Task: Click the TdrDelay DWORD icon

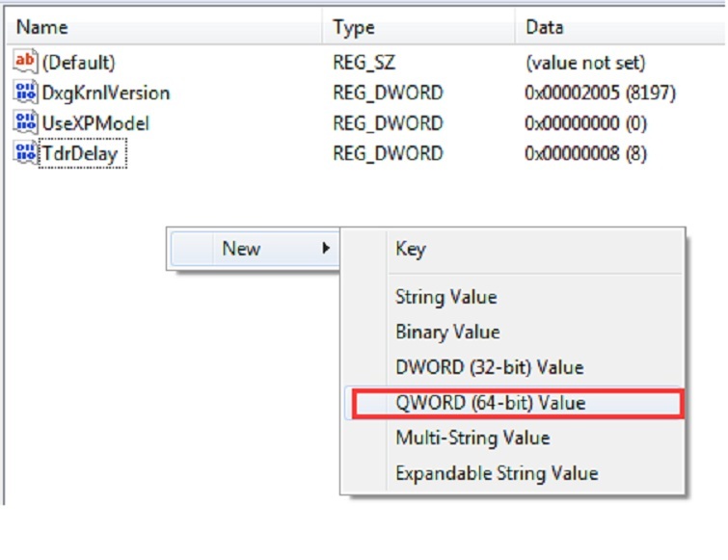Action: (x=25, y=153)
